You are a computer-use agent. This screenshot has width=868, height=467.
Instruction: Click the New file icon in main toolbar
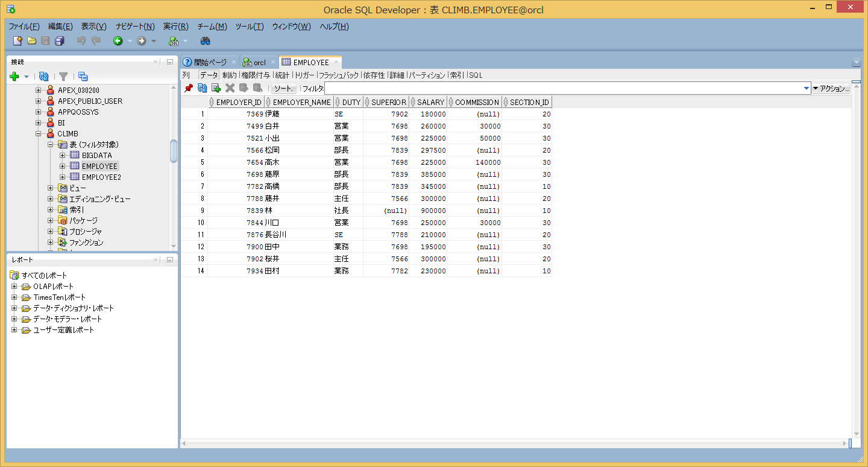[x=17, y=41]
